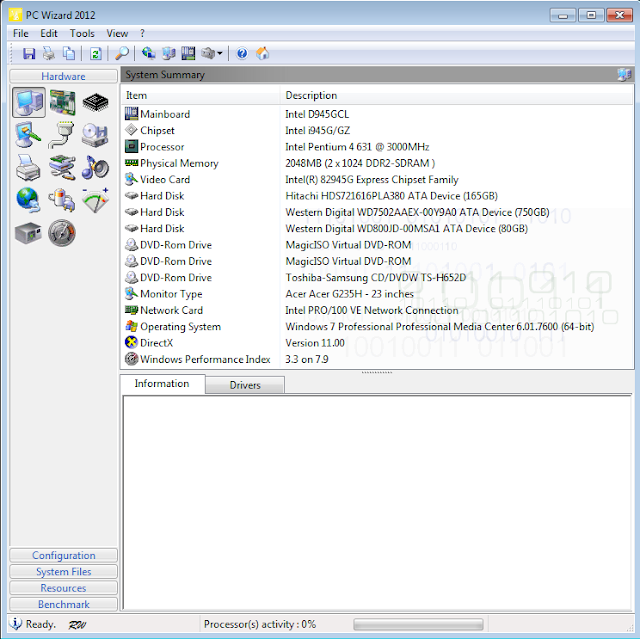This screenshot has height=639, width=640.
Task: Click the Print toolbar icon
Action: [49, 53]
